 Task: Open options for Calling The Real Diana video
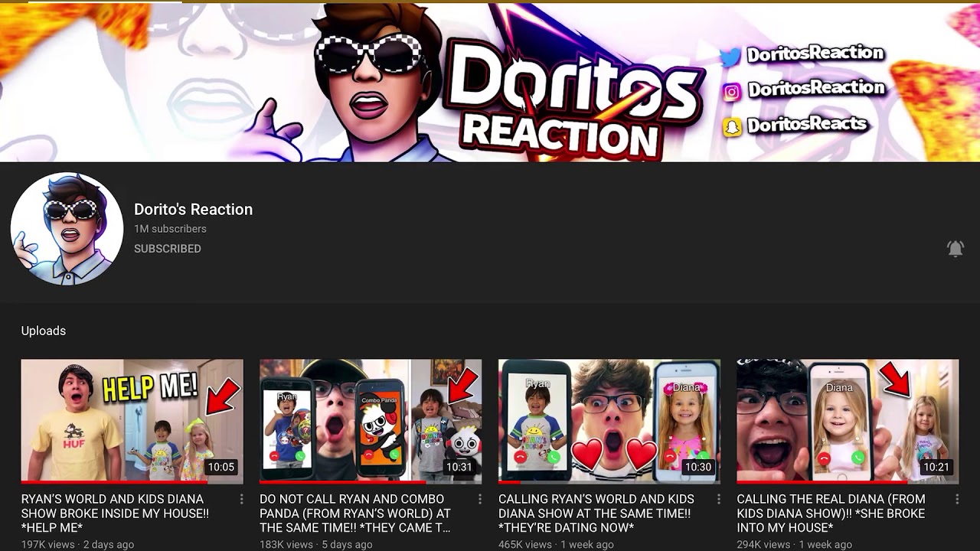[x=957, y=499]
